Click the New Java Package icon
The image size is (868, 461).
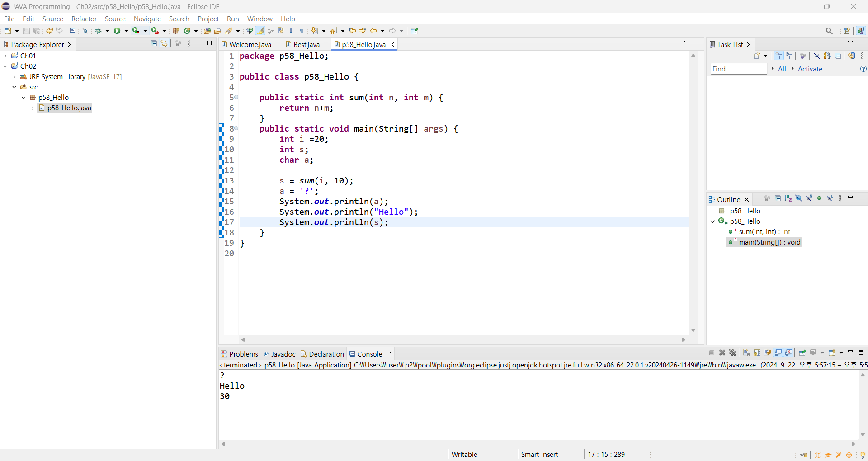click(x=176, y=31)
